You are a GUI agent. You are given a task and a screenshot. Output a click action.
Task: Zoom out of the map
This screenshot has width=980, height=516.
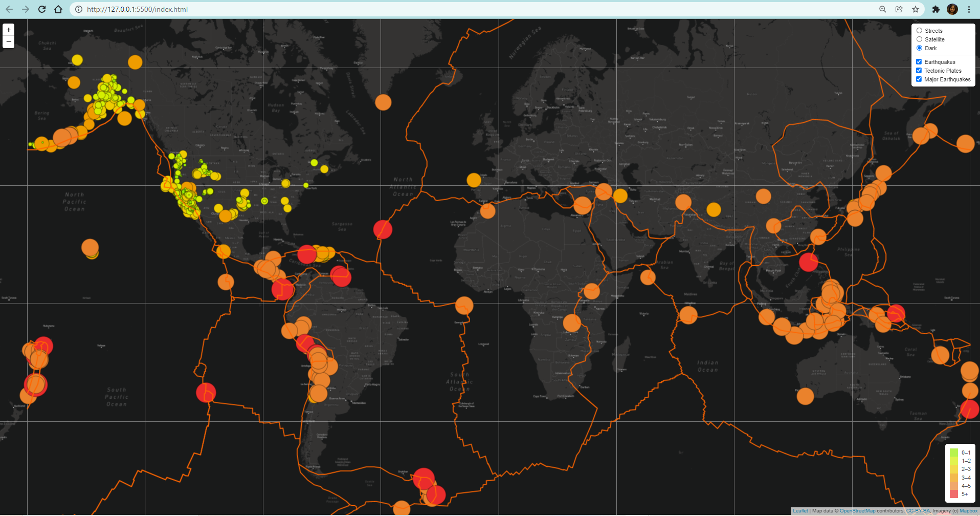[9, 42]
